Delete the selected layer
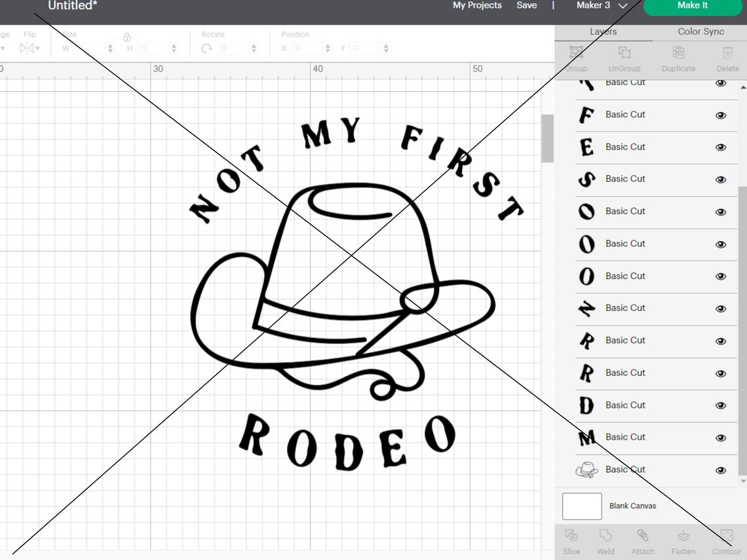The image size is (747, 560). 727,58
